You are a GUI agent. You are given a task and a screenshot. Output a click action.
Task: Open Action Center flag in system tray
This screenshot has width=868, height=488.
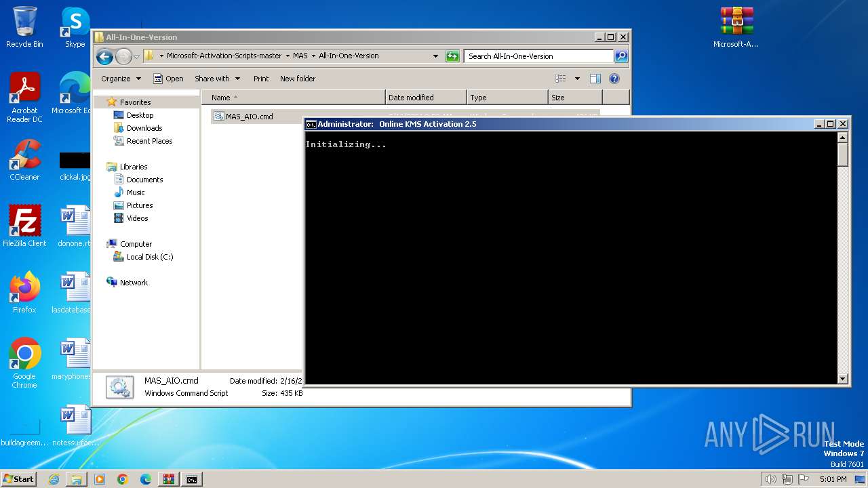(804, 479)
